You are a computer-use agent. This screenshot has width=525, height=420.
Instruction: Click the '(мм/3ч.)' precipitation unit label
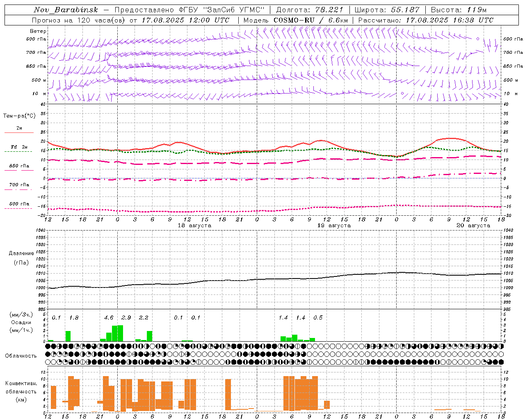[21, 315]
